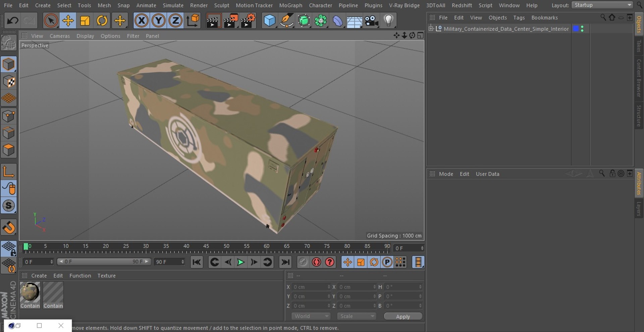Play the animation forward
Screen dimensions: 644x332
click(240, 262)
